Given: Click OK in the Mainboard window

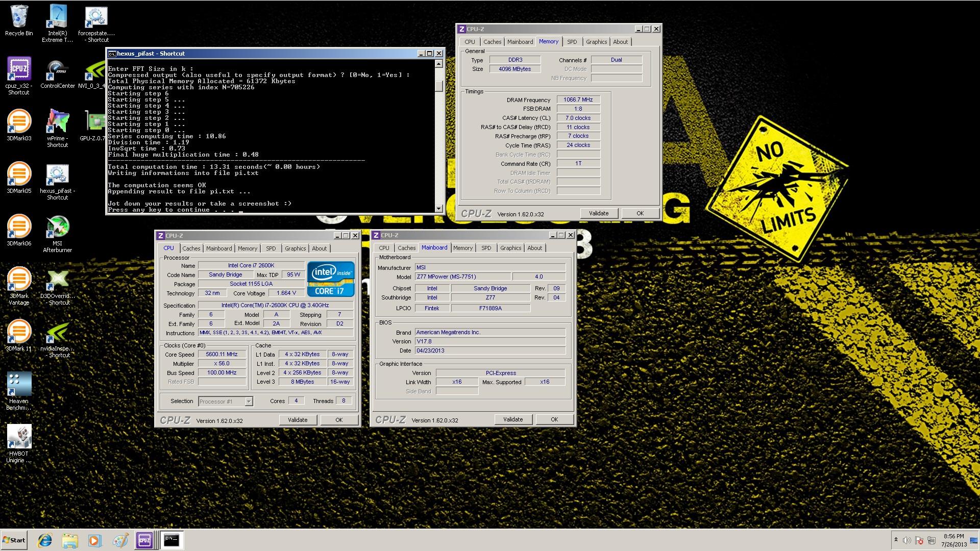Looking at the screenshot, I should pyautogui.click(x=554, y=419).
